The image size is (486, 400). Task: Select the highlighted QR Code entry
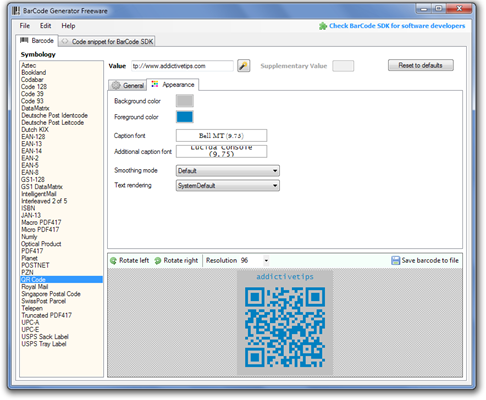pyautogui.click(x=61, y=280)
